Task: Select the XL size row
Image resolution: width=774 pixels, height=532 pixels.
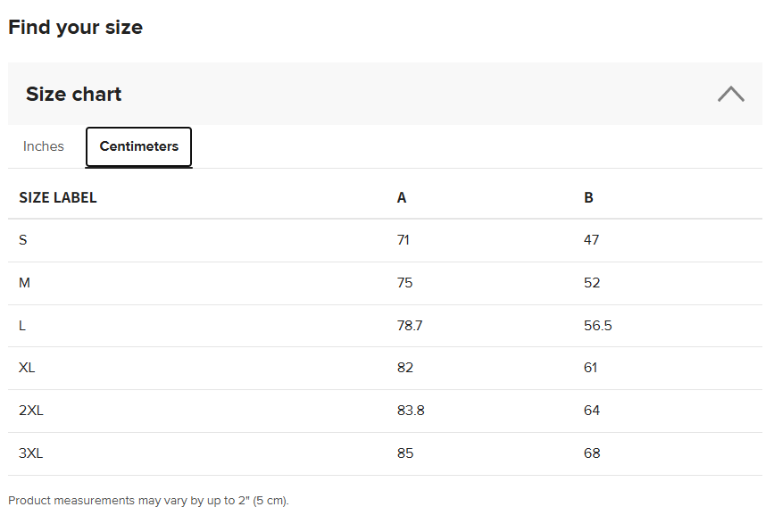Action: click(x=385, y=368)
